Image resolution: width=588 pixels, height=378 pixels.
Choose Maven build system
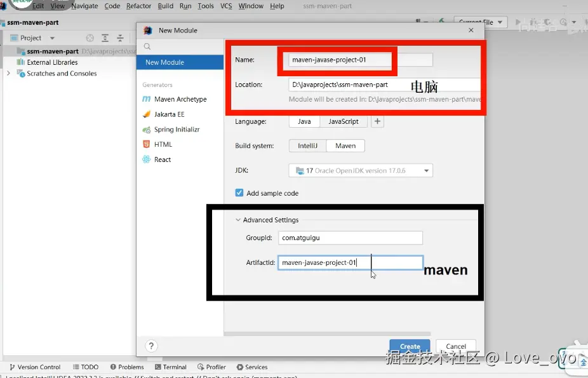pos(345,145)
